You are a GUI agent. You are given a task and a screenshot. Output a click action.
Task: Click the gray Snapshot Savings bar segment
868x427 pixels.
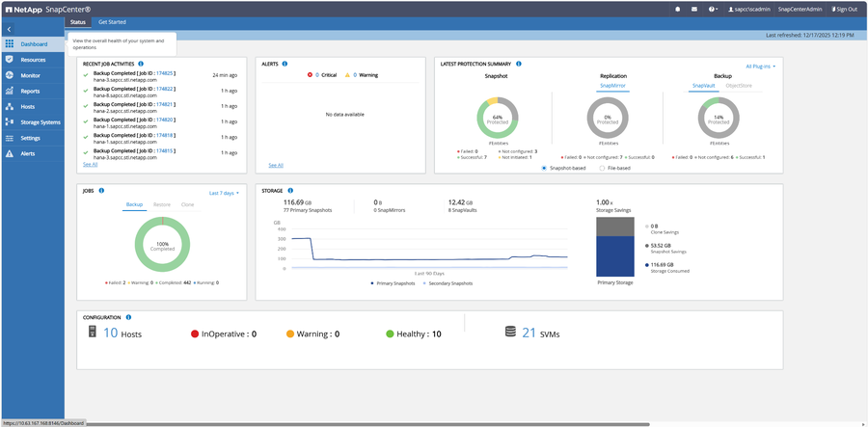tap(615, 227)
